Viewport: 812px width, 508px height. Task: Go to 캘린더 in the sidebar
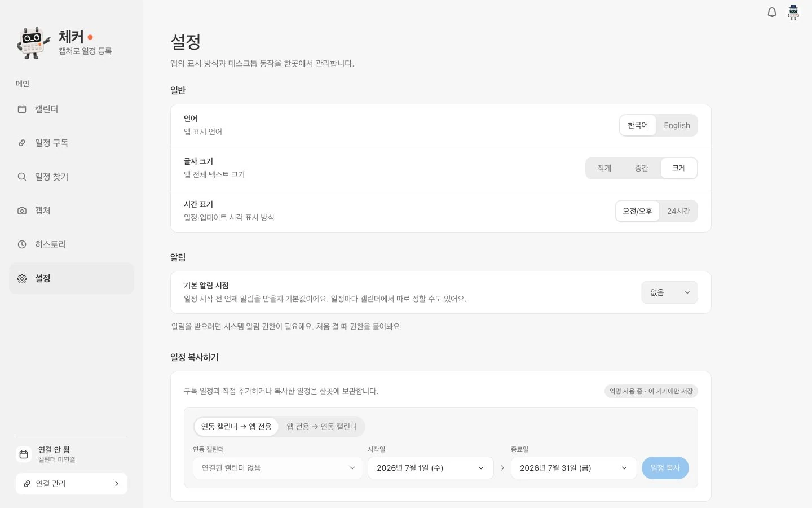[72, 109]
